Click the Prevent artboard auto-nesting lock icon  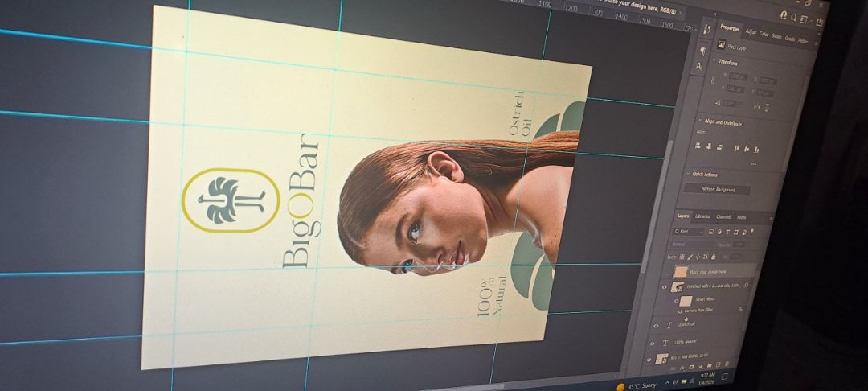coord(706,257)
